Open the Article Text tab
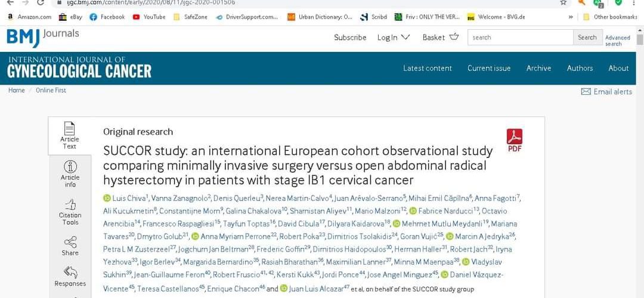 70,135
